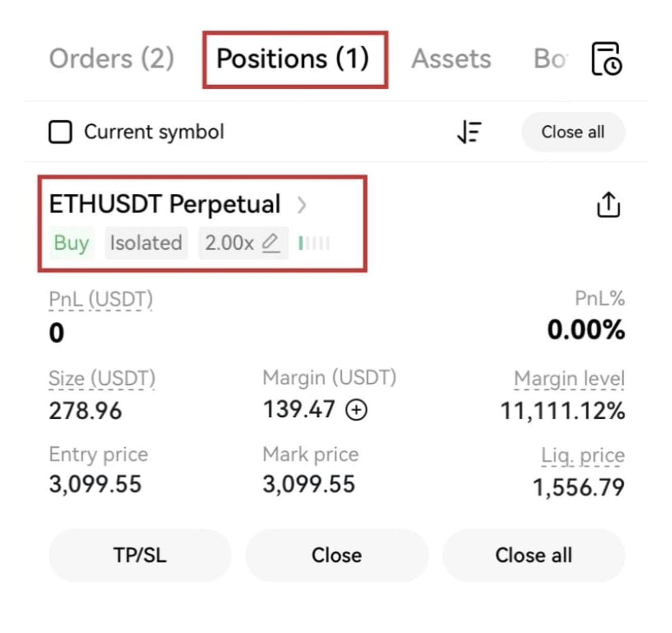
Task: Select the Positions (1) tab
Action: (x=293, y=59)
